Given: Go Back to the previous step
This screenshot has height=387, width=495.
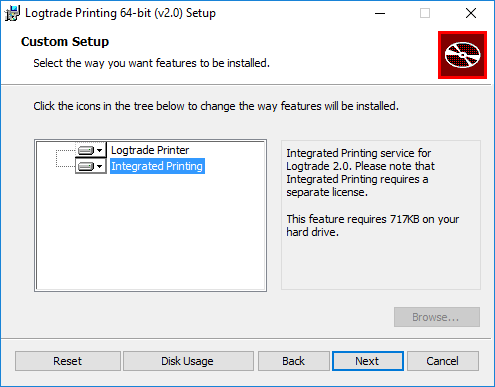Looking at the screenshot, I should pyautogui.click(x=293, y=361).
